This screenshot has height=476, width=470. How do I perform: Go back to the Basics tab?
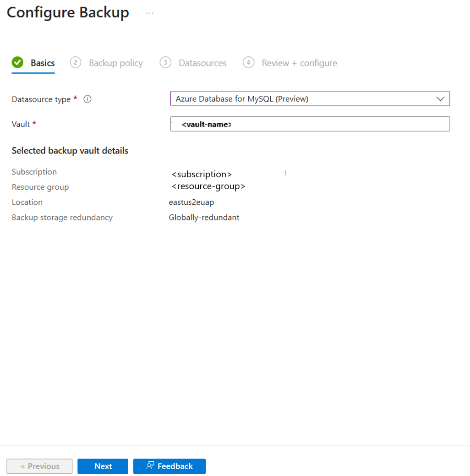coord(42,63)
